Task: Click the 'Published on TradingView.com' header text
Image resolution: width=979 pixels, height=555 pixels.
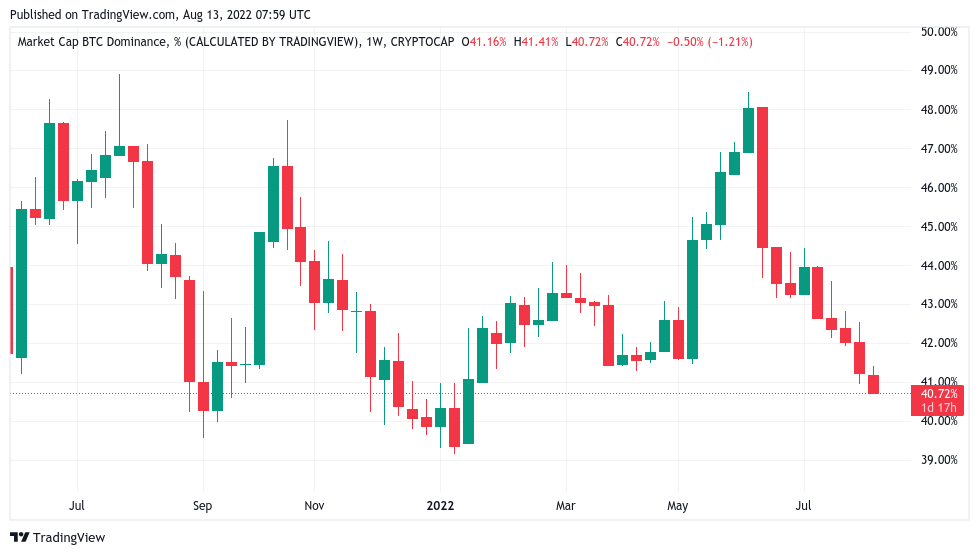Action: (161, 15)
